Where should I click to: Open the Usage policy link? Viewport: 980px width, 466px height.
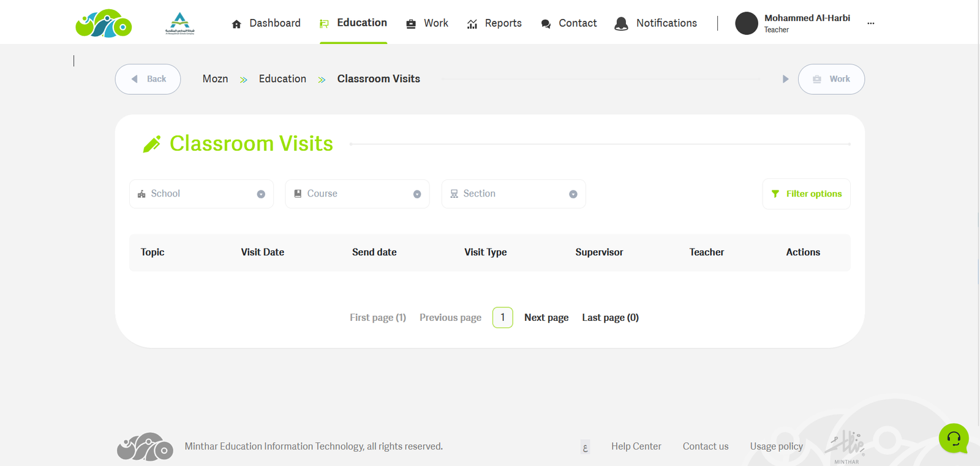776,446
